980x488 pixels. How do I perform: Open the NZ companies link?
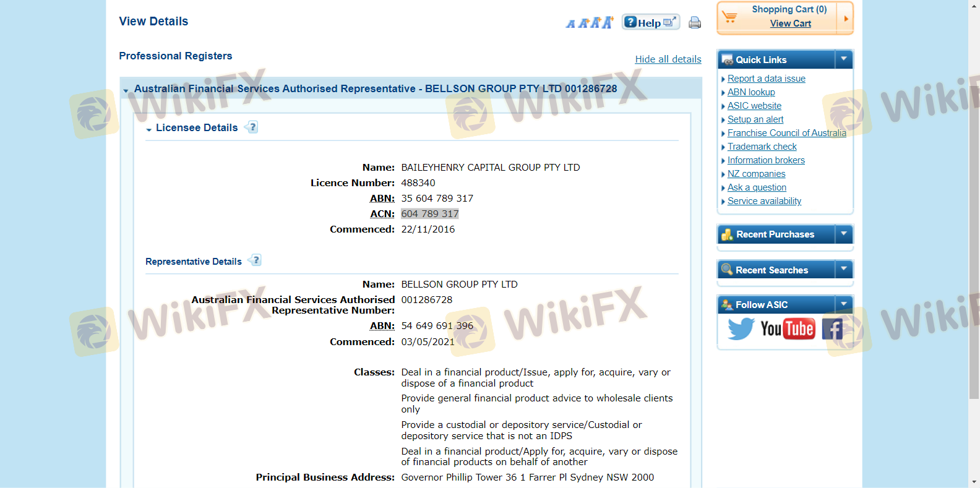756,174
